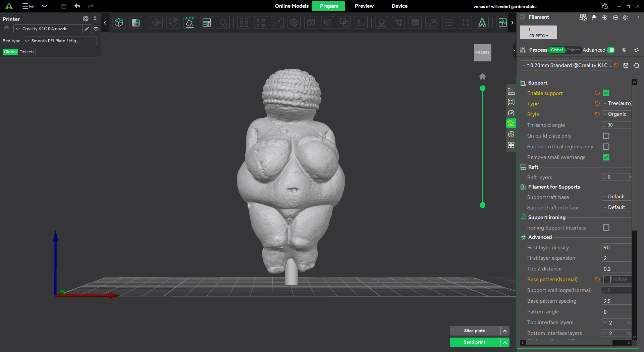Open the Style Organic dropdown
Viewport: 644px width, 352px height.
click(616, 114)
